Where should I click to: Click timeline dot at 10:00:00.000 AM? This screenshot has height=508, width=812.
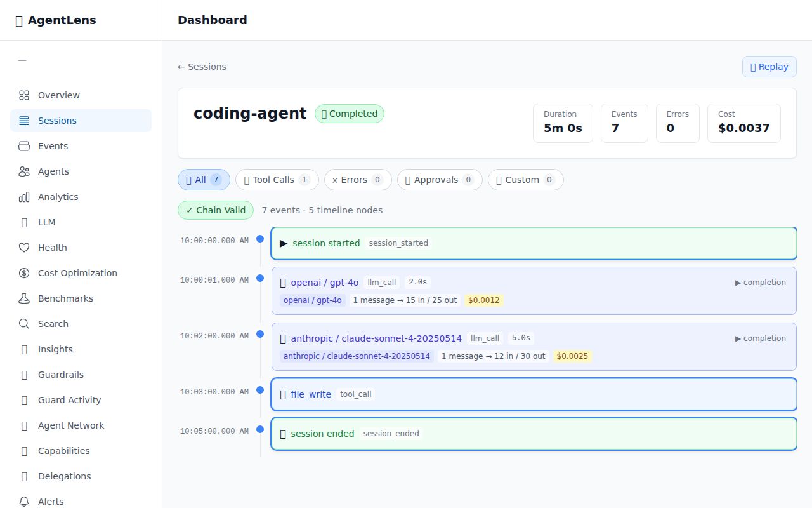pos(260,239)
